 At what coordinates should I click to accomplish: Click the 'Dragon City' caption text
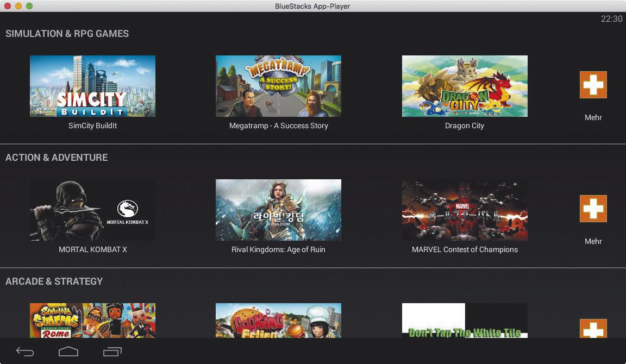pyautogui.click(x=465, y=125)
